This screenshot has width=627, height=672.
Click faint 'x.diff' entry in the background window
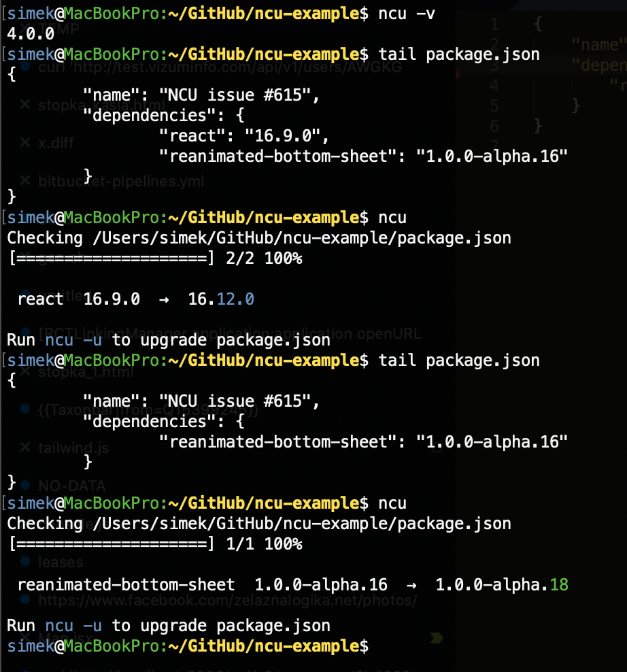pyautogui.click(x=56, y=143)
